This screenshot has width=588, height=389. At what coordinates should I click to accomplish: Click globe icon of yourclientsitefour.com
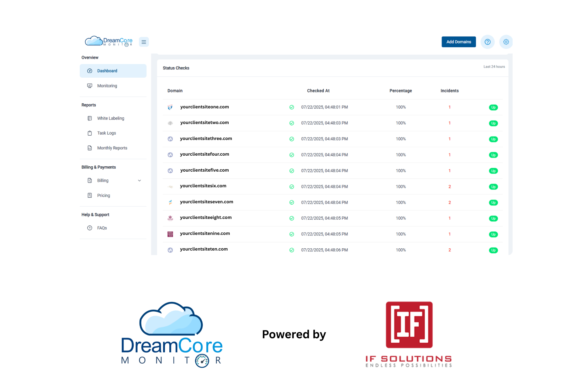pyautogui.click(x=170, y=155)
